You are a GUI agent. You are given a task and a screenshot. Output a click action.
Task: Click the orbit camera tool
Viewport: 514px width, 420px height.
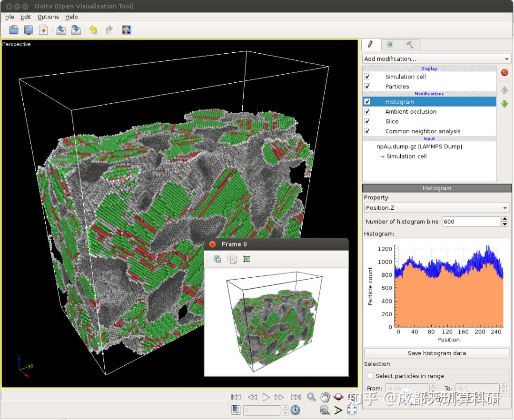point(338,397)
